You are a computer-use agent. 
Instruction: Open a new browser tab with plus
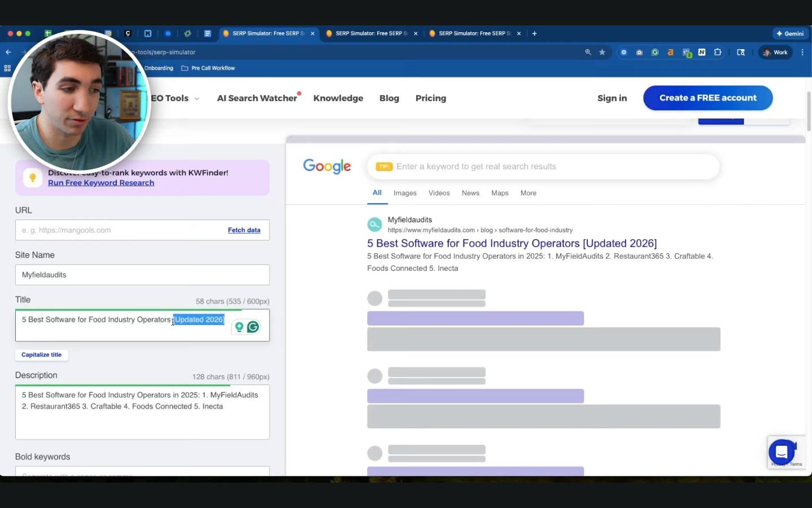535,33
